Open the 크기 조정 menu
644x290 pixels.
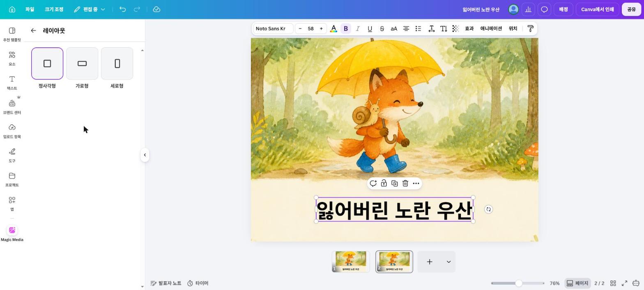54,9
